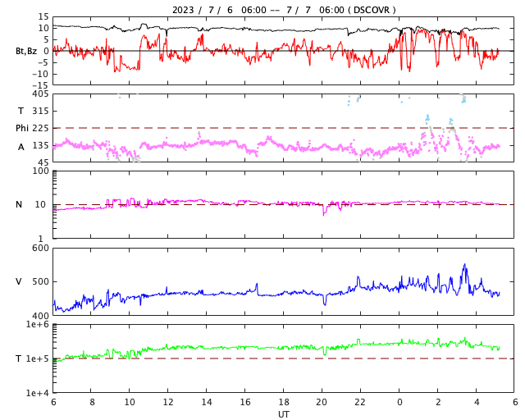The height and width of the screenshot is (420, 525).
Task: Click the 100 tick label on density panel
Action: [x=40, y=171]
